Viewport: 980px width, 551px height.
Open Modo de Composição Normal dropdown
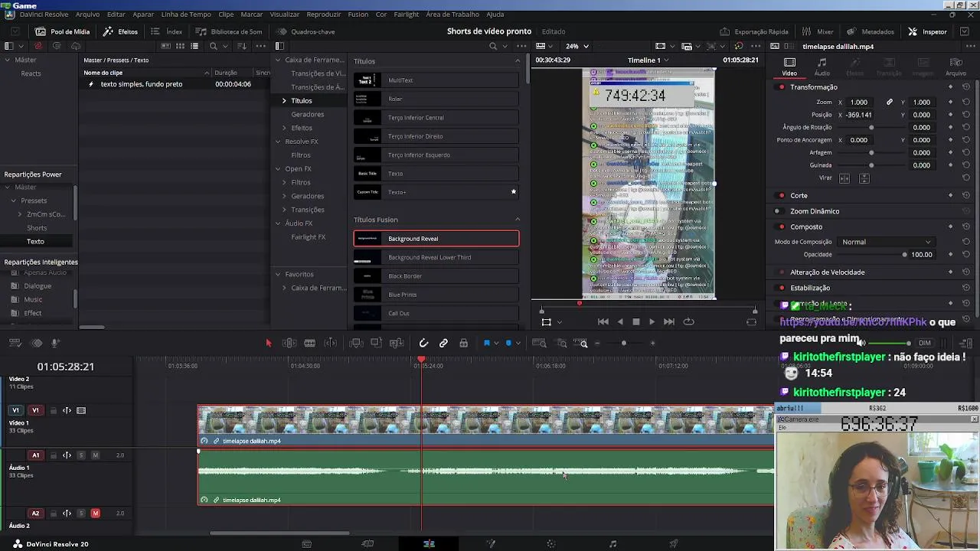point(887,243)
